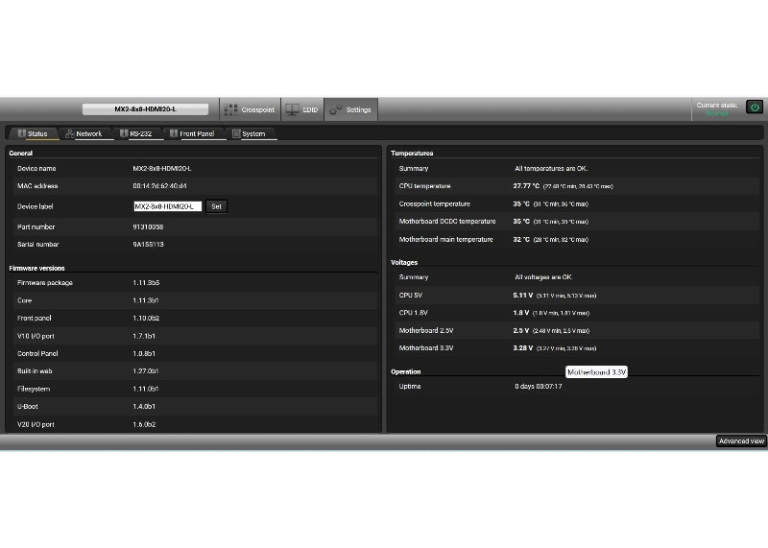Click V20 I/O port version 1.6.0b2

tap(144, 425)
